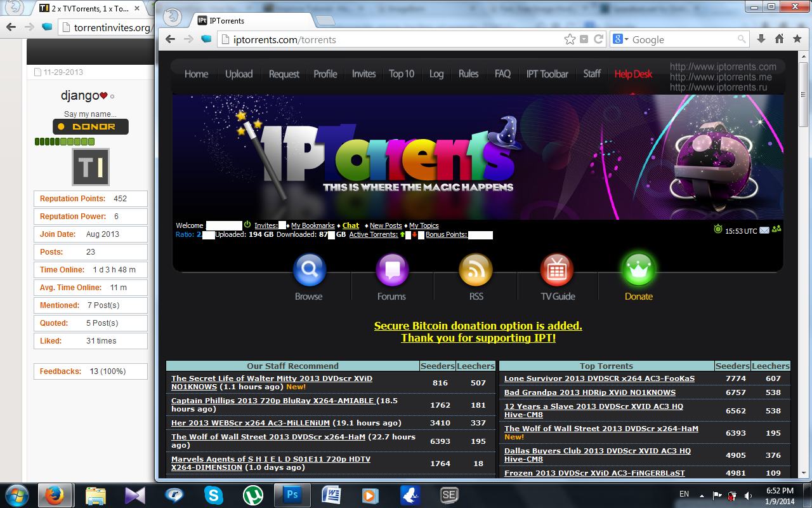This screenshot has width=812, height=508.
Task: Open the Top 10 menu item
Action: coord(402,74)
